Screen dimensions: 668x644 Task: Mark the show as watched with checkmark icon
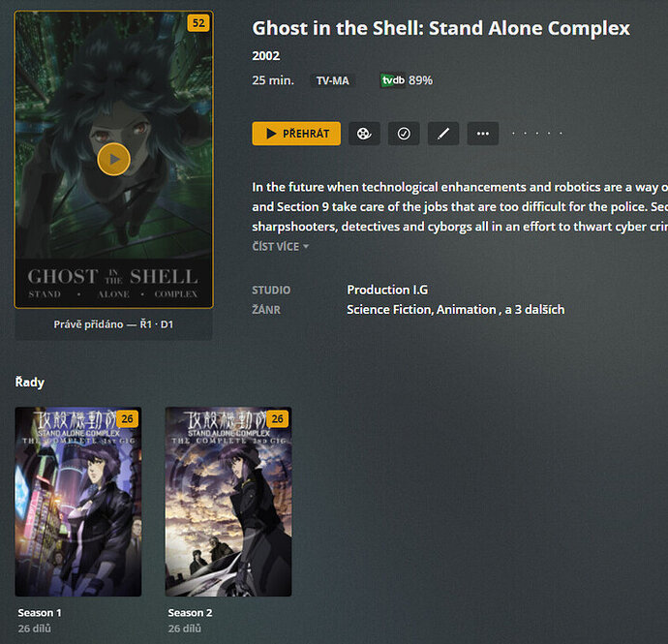404,134
